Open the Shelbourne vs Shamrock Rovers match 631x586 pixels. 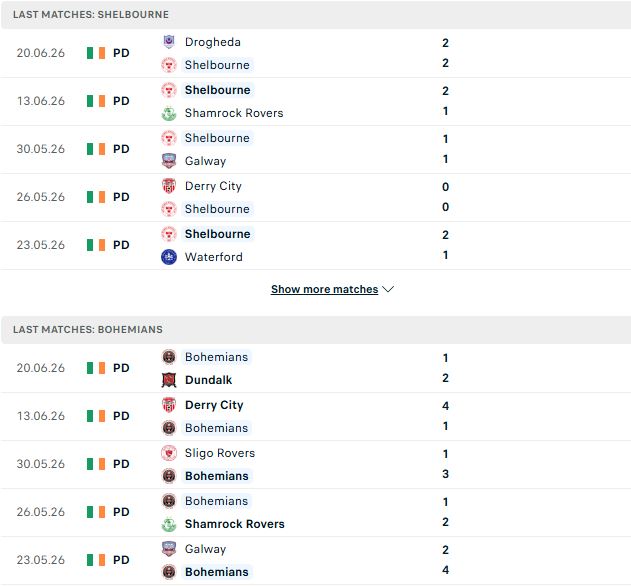point(316,101)
